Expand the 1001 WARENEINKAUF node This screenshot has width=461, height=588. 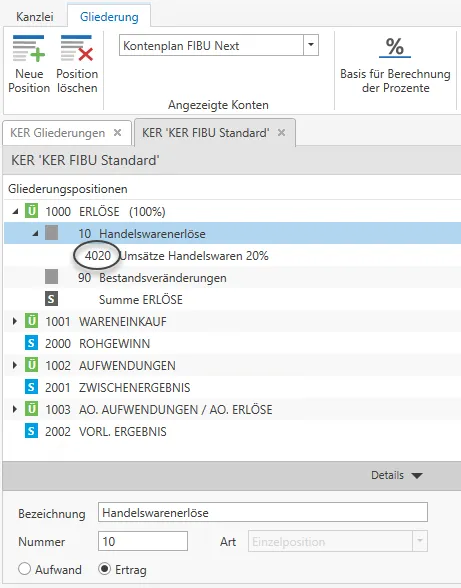tap(15, 321)
